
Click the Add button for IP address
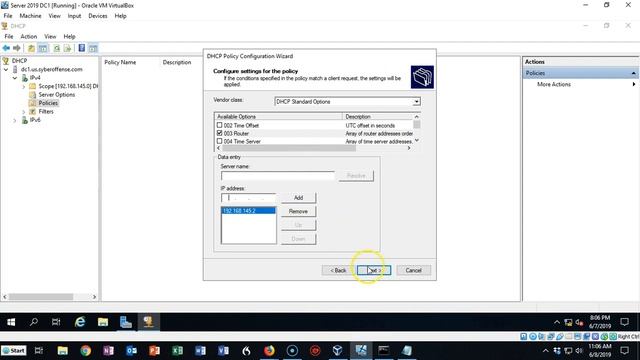[298, 198]
